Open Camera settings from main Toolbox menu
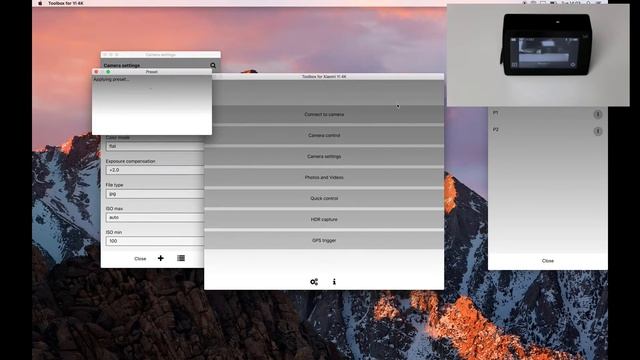Screen dimensions: 640x360 (324, 156)
